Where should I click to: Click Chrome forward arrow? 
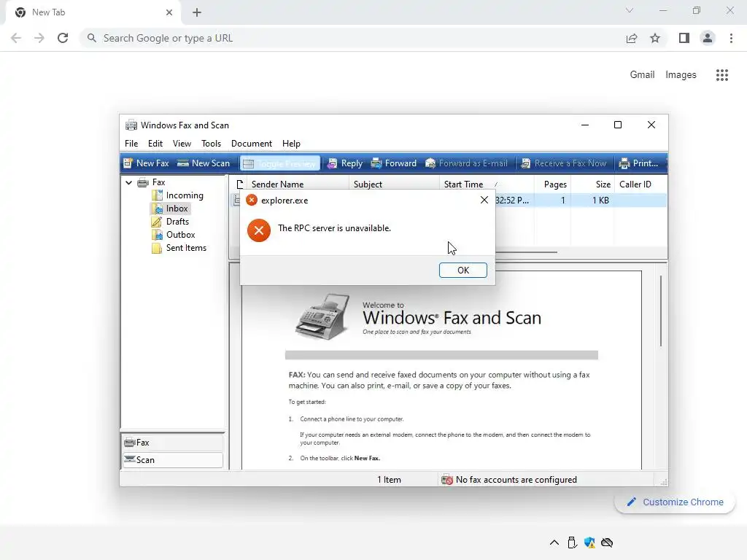point(39,38)
